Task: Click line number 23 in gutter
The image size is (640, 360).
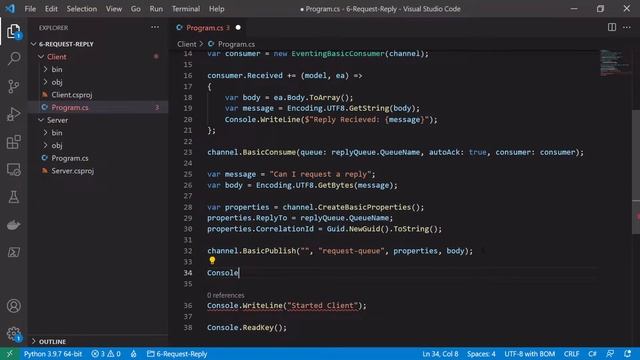Action: pos(188,152)
